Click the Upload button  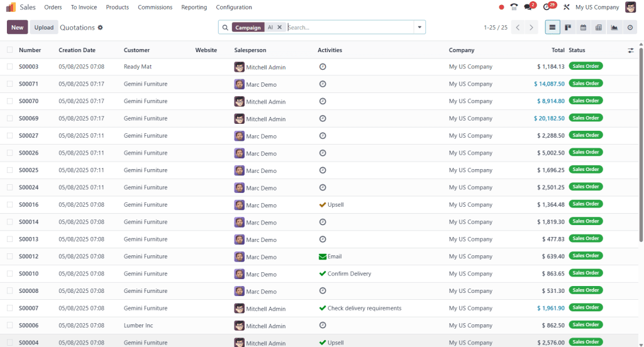[44, 28]
